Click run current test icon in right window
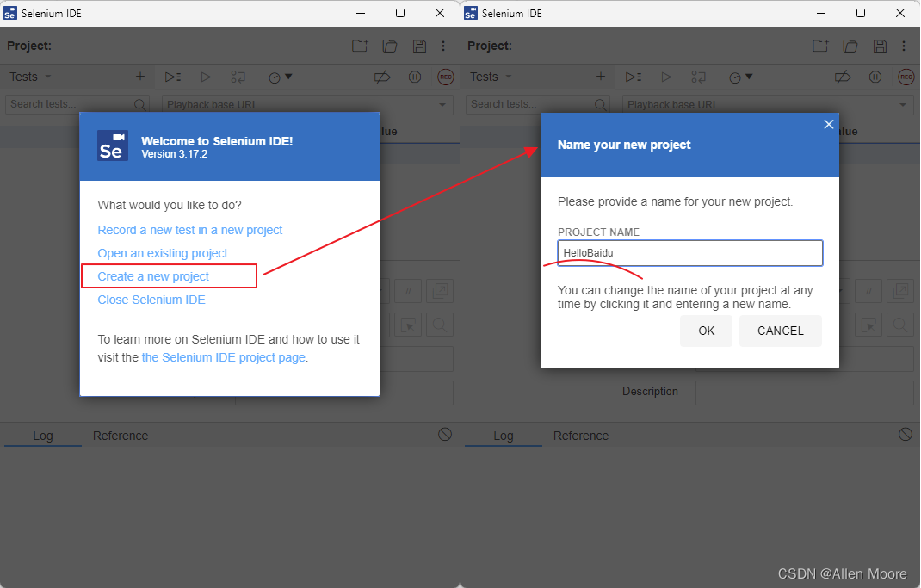The width and height of the screenshot is (921, 588). click(x=666, y=77)
